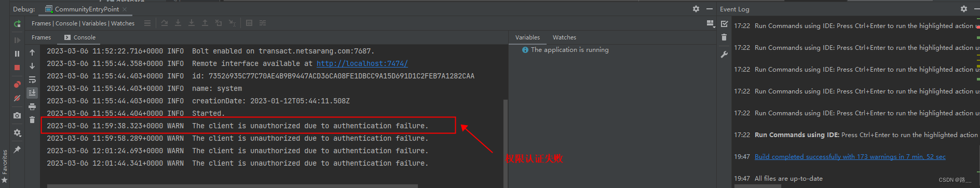Open the http://localhost:7474/ link

tap(362, 63)
